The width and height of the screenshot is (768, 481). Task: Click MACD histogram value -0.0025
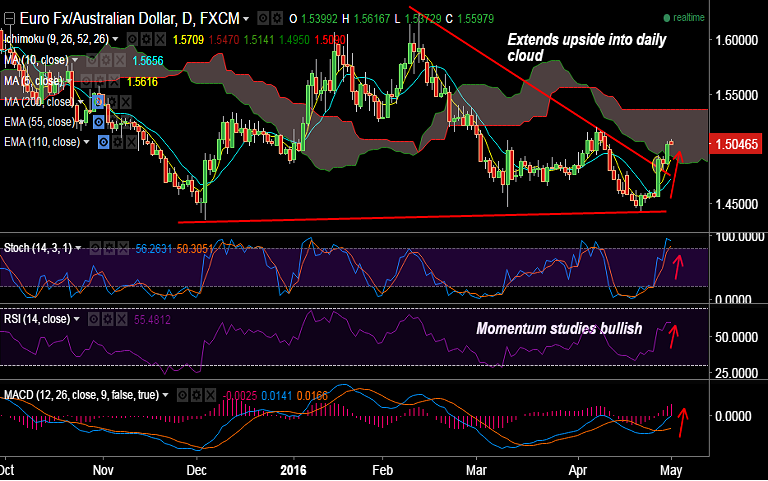pyautogui.click(x=240, y=396)
